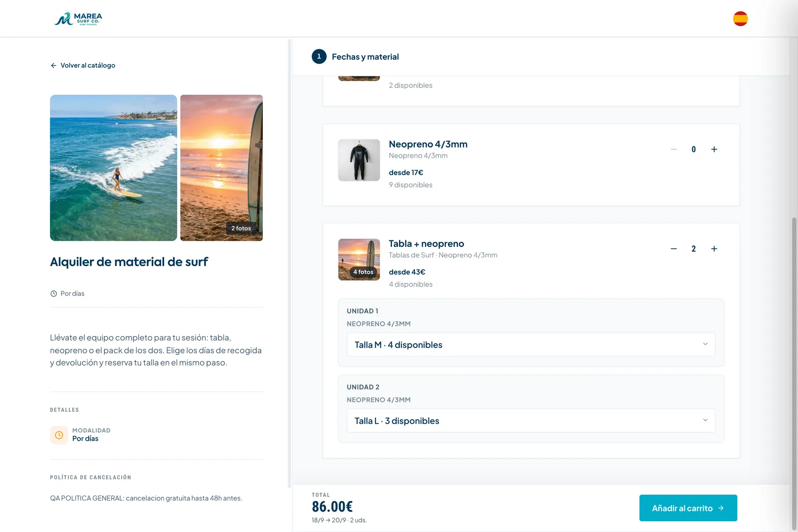Click the QA POLITICA GENERAL cancellation text
The image size is (798, 532).
(146, 498)
